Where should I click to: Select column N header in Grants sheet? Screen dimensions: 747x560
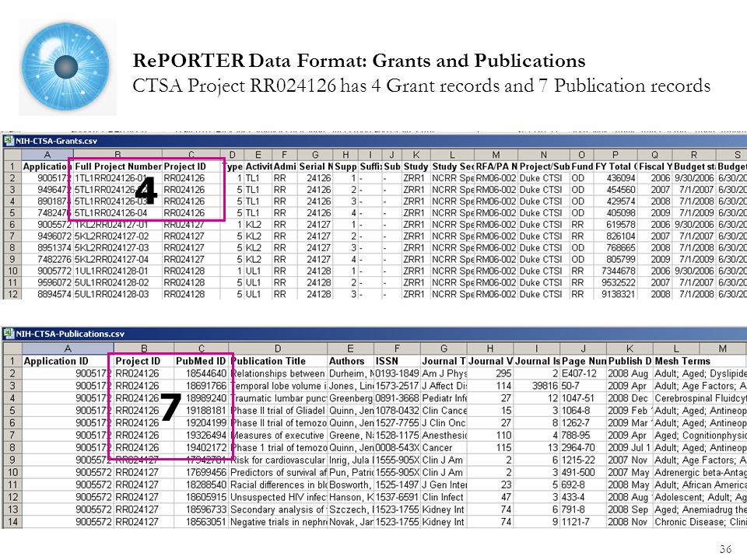tap(544, 155)
